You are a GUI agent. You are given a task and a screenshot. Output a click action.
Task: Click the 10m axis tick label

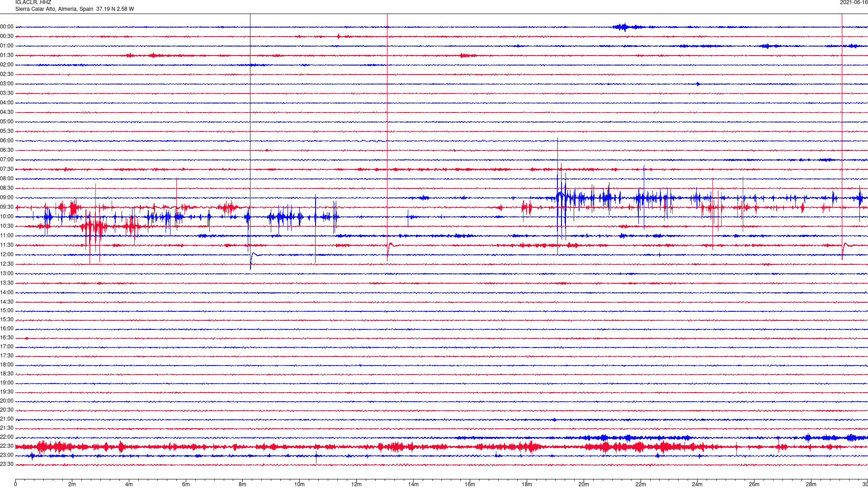pos(299,484)
